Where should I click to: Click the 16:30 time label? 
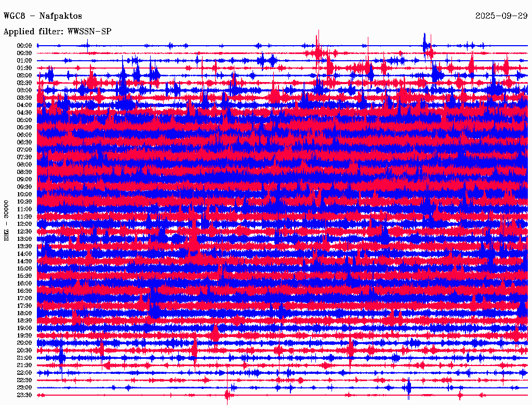[x=24, y=291]
